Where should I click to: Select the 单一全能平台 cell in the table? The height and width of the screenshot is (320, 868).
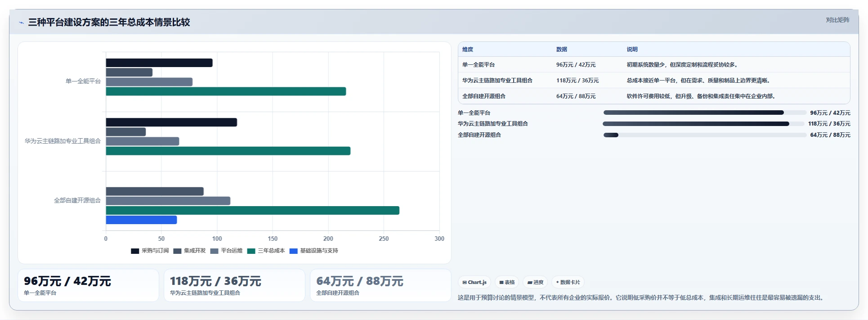479,65
